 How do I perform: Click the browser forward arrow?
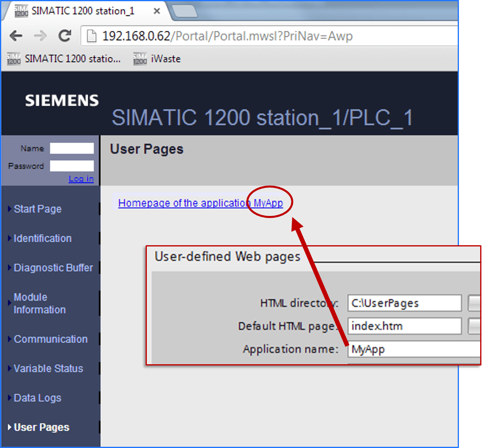click(40, 36)
